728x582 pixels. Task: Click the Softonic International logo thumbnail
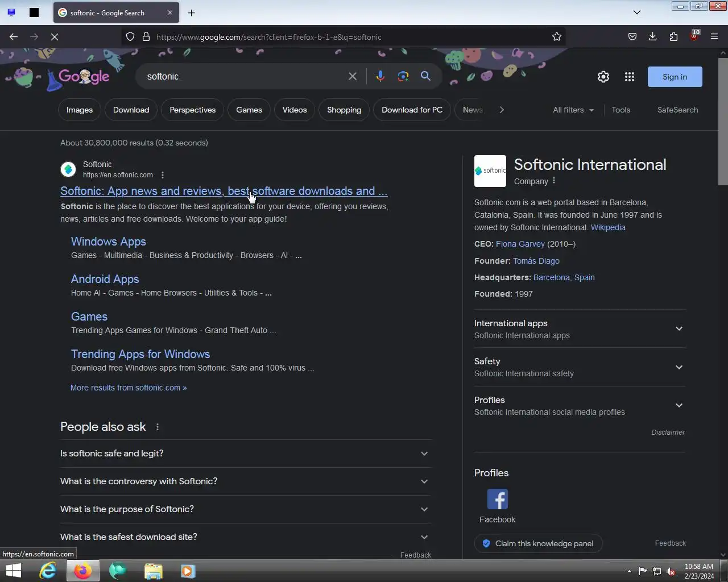490,171
